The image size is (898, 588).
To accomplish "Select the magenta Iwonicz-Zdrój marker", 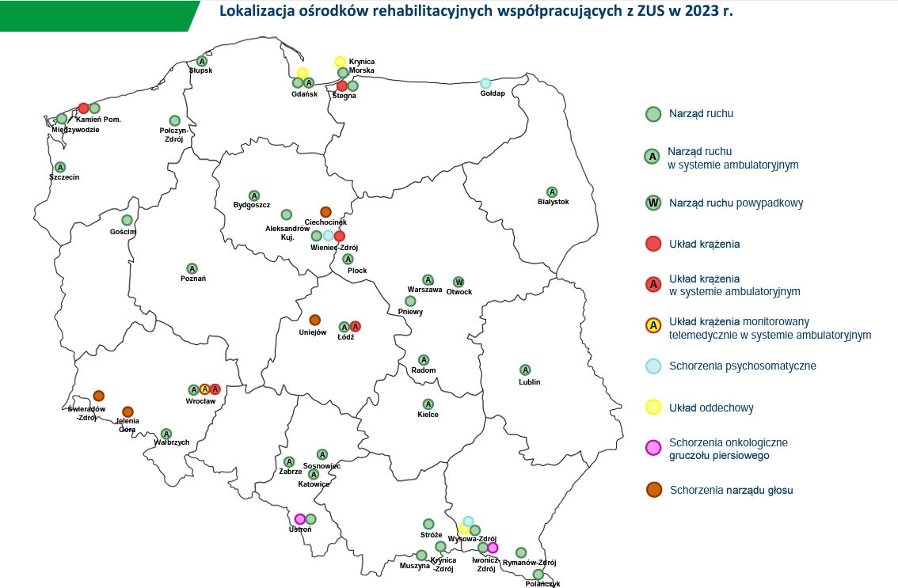I will click(x=493, y=548).
